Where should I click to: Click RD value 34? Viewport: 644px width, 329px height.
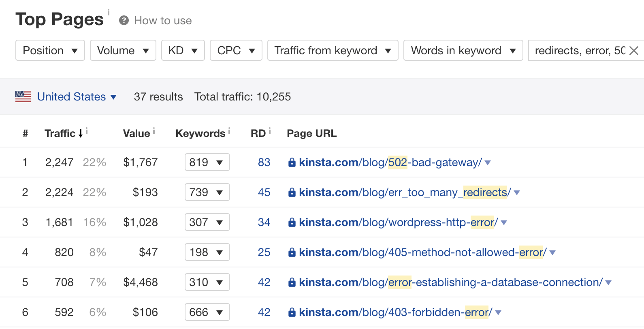click(264, 222)
